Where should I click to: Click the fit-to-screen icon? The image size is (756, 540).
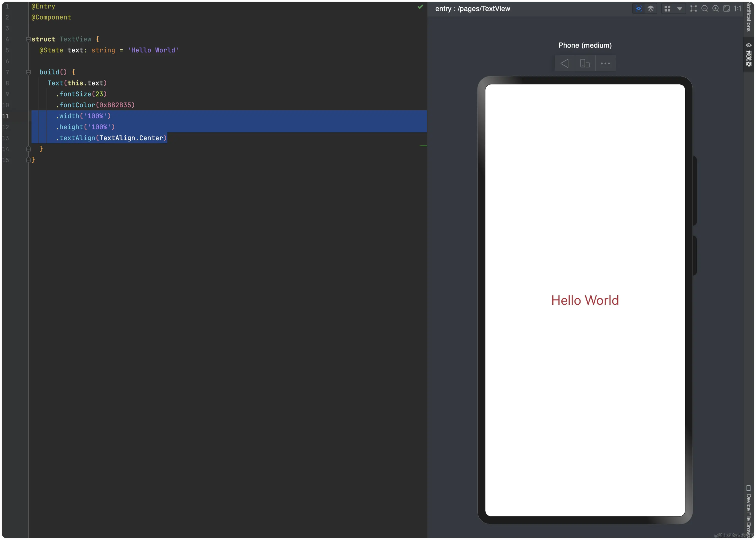[726, 9]
